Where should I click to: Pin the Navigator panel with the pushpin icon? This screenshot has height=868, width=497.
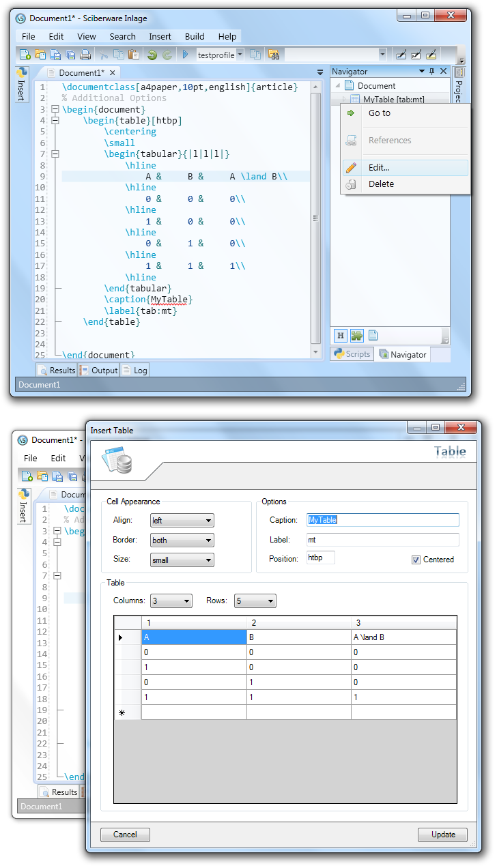(431, 72)
